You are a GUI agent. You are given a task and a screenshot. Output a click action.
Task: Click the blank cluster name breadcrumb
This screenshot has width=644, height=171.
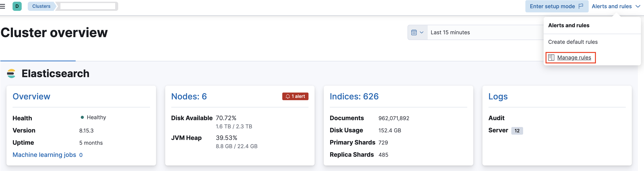coord(88,6)
